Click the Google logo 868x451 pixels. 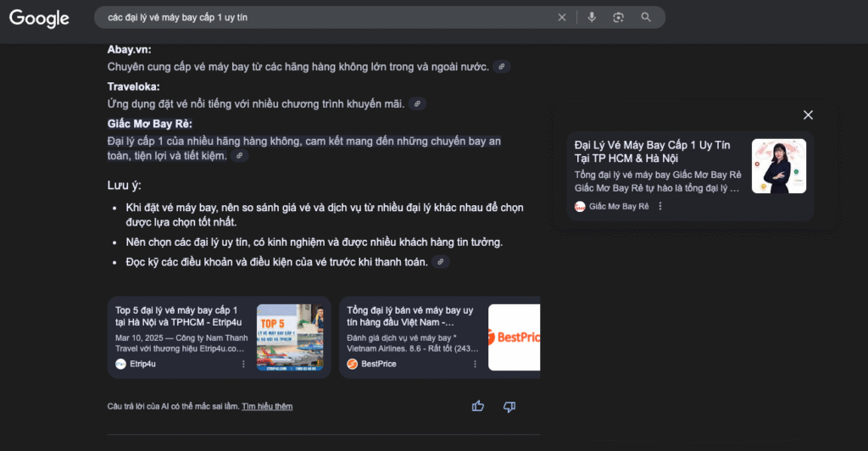coord(39,19)
